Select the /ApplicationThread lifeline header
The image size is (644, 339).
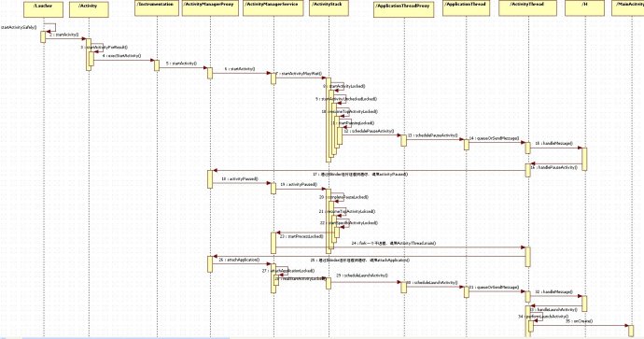[466, 8]
